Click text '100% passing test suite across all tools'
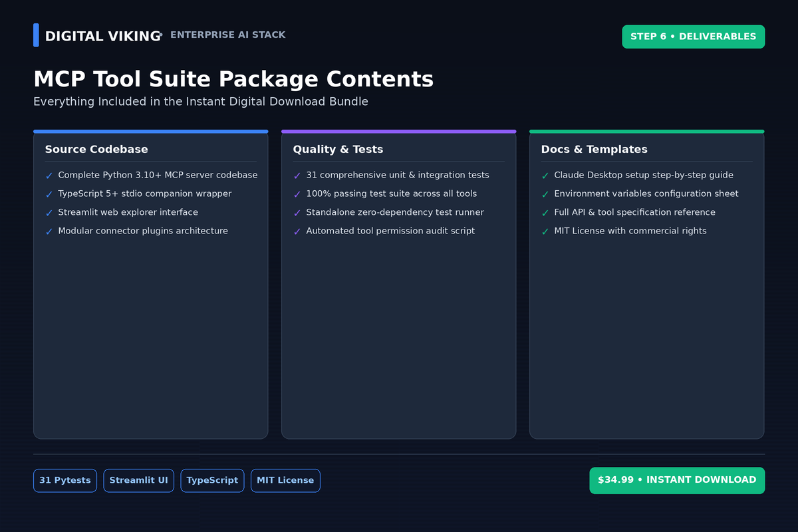This screenshot has height=532, width=798. (x=392, y=194)
